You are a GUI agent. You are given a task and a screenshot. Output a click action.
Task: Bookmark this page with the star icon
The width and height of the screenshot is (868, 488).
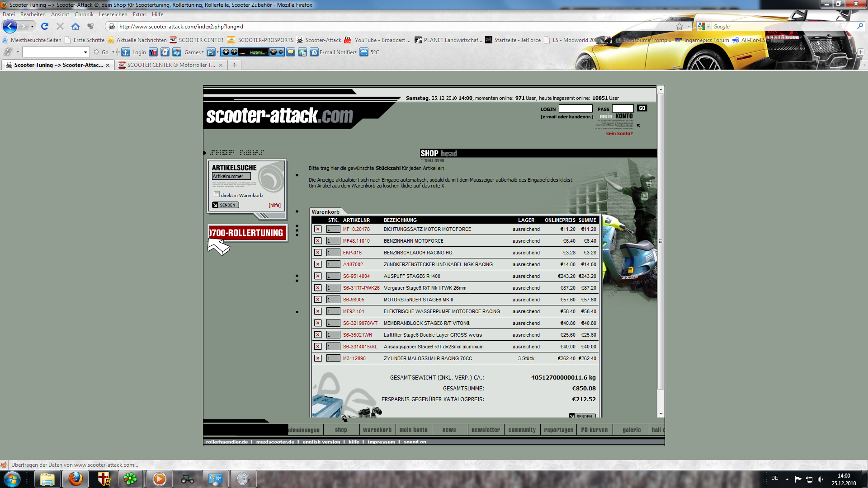click(679, 27)
